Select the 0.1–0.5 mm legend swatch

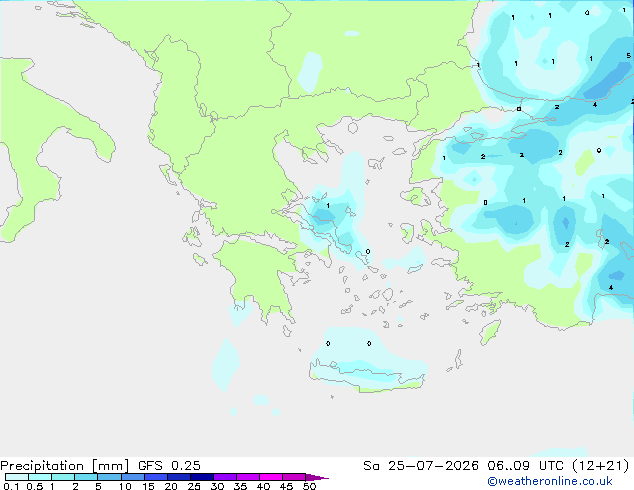[17, 477]
